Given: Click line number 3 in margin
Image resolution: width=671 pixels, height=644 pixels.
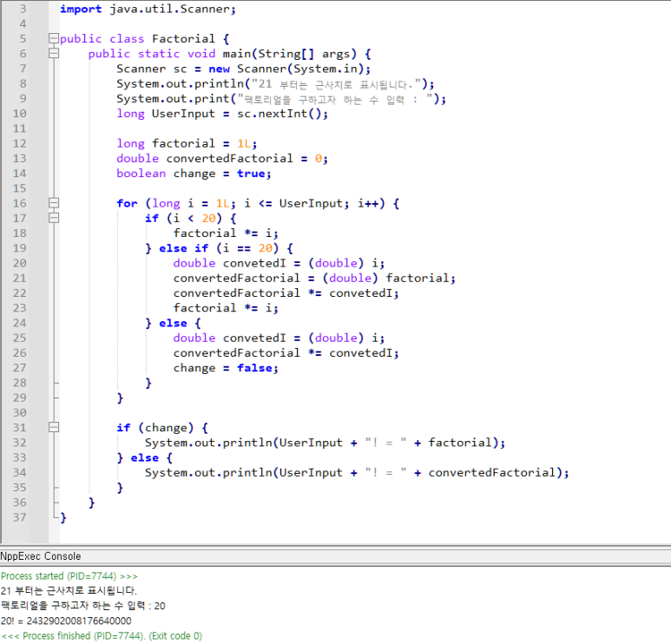Looking at the screenshot, I should pos(23,9).
